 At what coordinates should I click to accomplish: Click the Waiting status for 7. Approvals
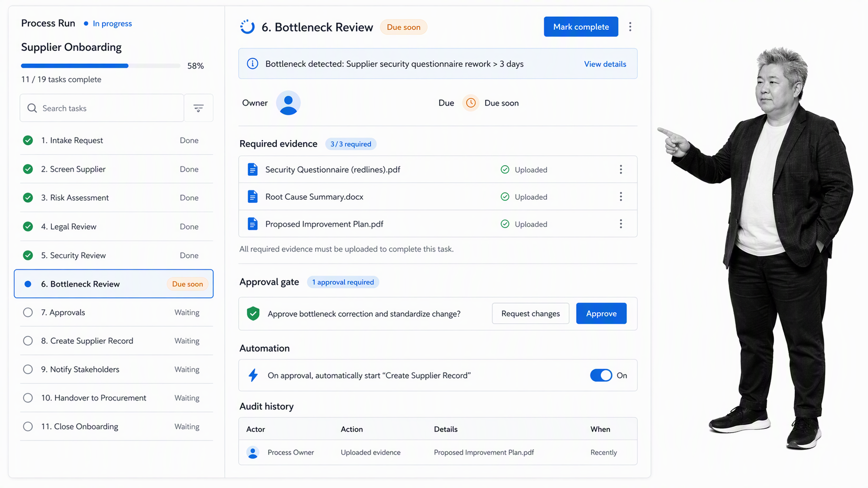187,312
